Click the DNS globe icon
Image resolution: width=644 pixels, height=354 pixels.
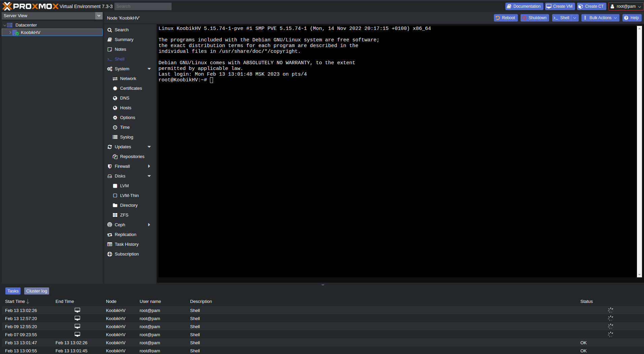click(115, 98)
